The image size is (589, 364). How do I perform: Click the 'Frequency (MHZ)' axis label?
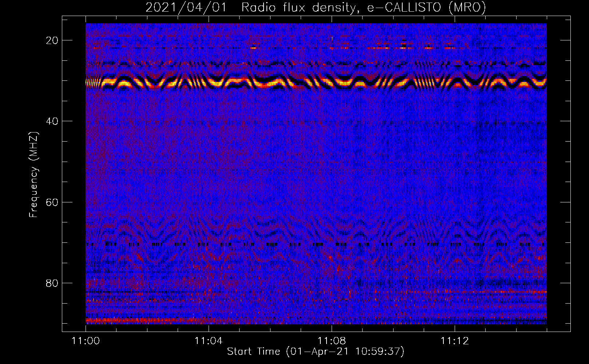33,174
